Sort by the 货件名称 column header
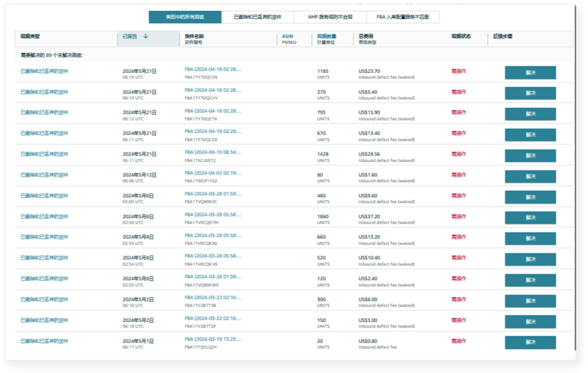The image size is (588, 373). pos(194,36)
